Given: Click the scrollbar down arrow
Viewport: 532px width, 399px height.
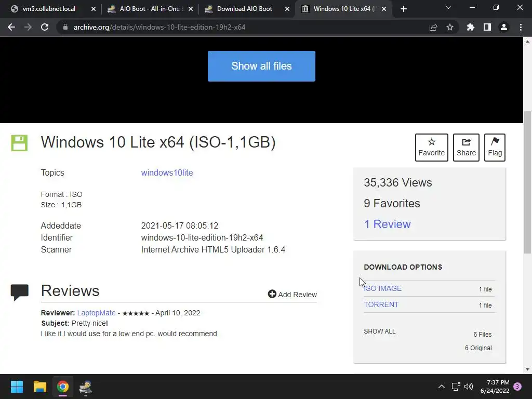Looking at the screenshot, I should tap(527, 369).
